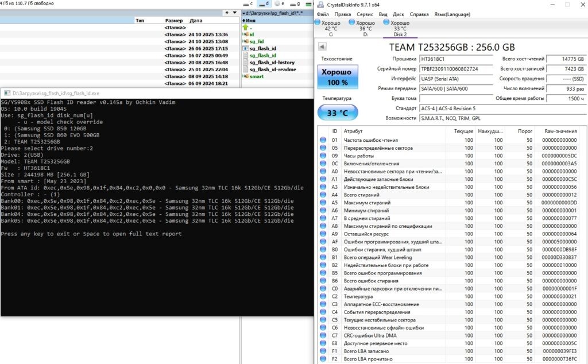Click the previous disk arrow button
Screen dimensions: 588x364
pyautogui.click(x=322, y=47)
